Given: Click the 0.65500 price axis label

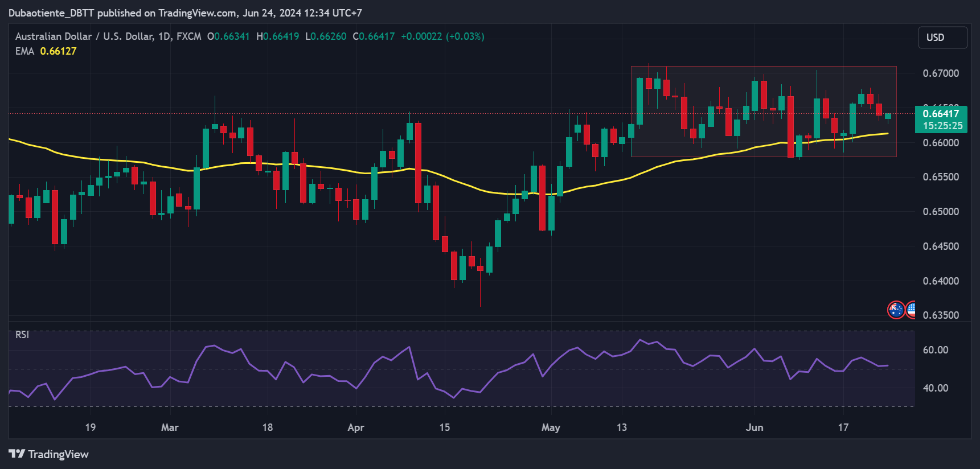Looking at the screenshot, I should point(941,177).
